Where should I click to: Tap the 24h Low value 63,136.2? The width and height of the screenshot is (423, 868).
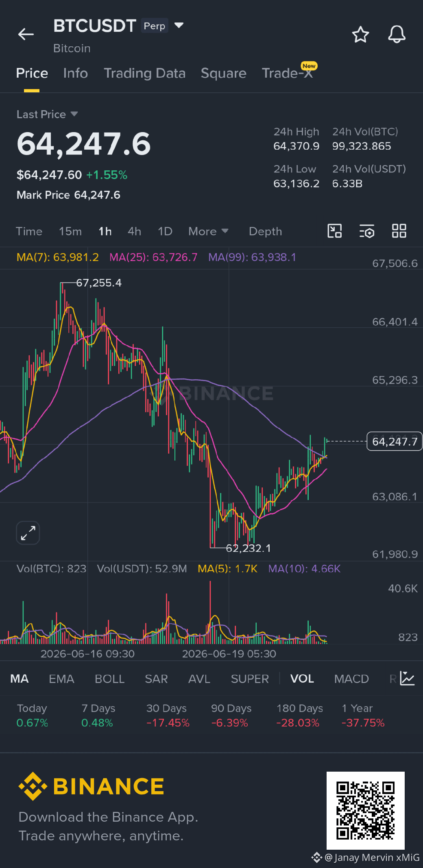(297, 184)
